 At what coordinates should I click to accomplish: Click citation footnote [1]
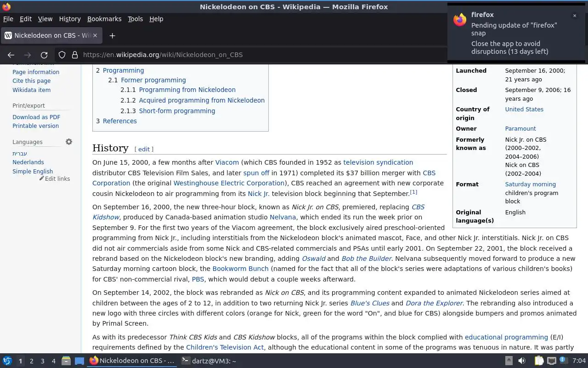[413, 192]
